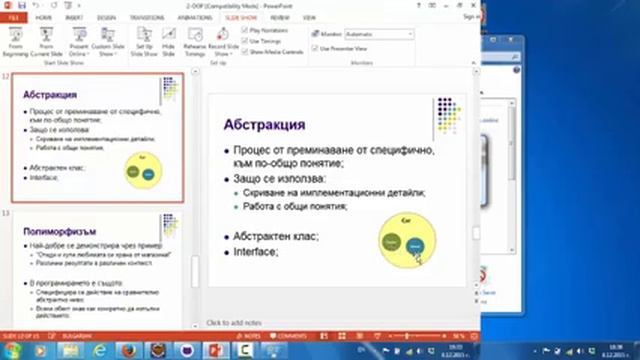Click the PowerPoint taskbar icon
640x360 pixels.
(x=216, y=351)
